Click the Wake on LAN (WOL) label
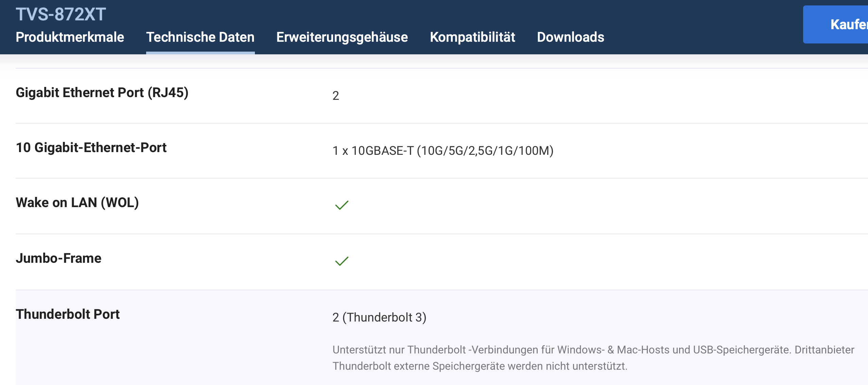This screenshot has height=385, width=868. (77, 203)
